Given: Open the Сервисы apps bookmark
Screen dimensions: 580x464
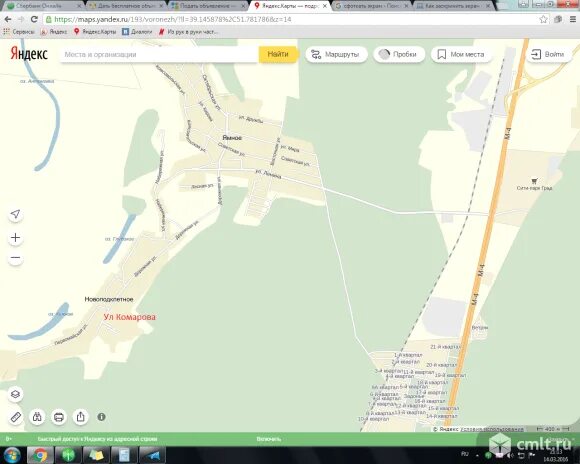Looking at the screenshot, I should (x=19, y=32).
